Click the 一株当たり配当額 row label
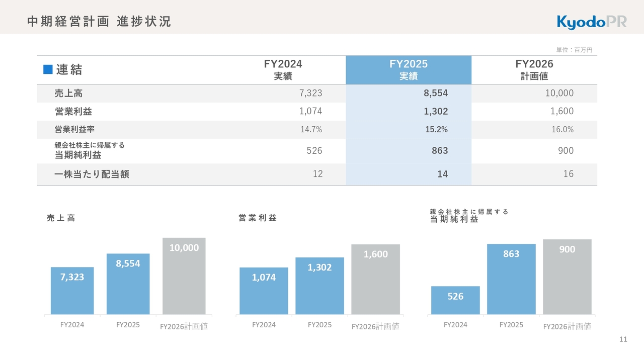The height and width of the screenshot is (362, 644). [92, 174]
